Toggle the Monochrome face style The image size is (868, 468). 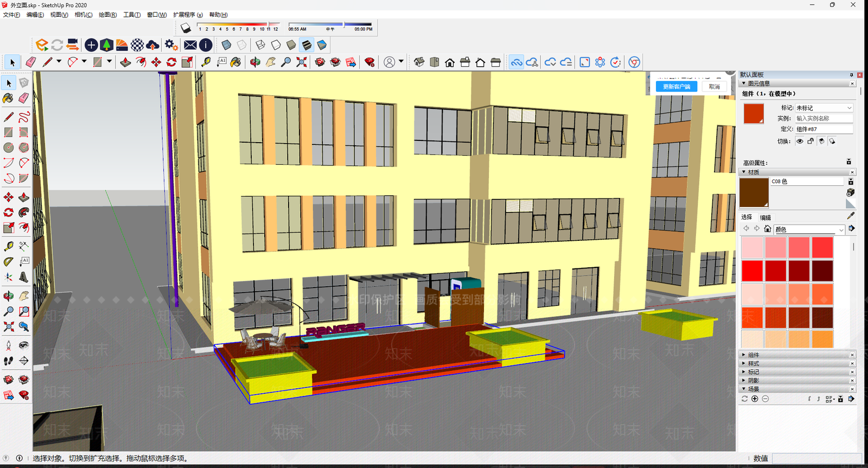click(x=322, y=45)
